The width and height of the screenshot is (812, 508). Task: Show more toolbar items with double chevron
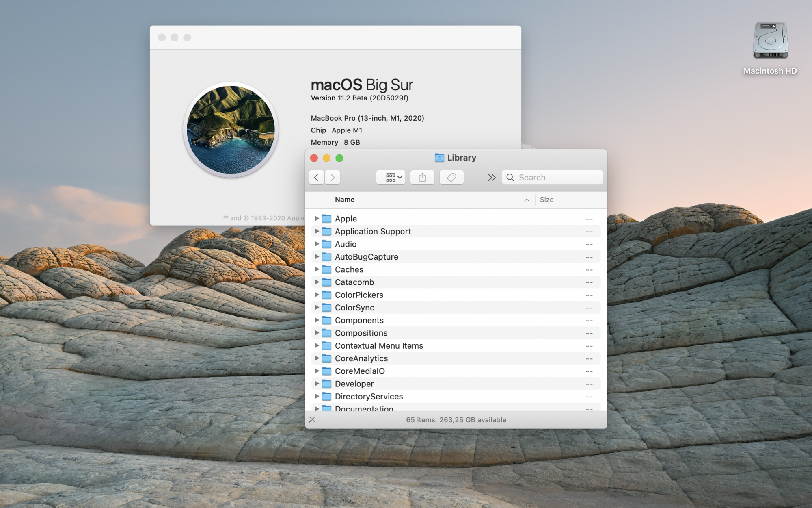491,177
